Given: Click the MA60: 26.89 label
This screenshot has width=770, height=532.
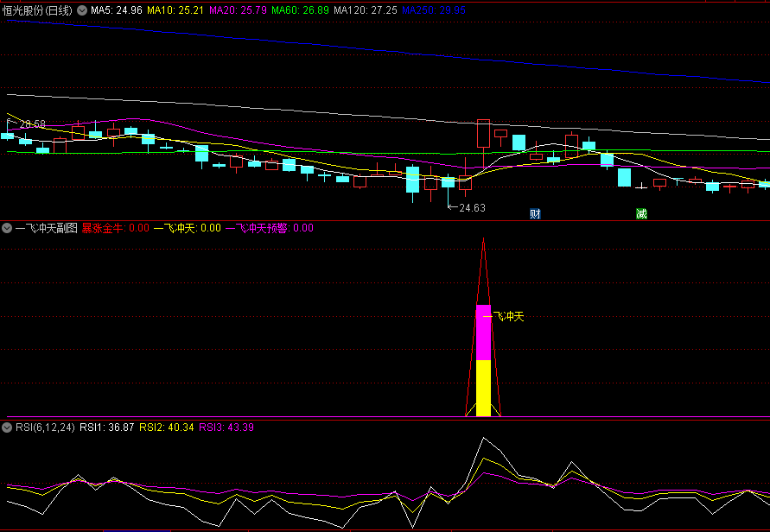Looking at the screenshot, I should 300,10.
